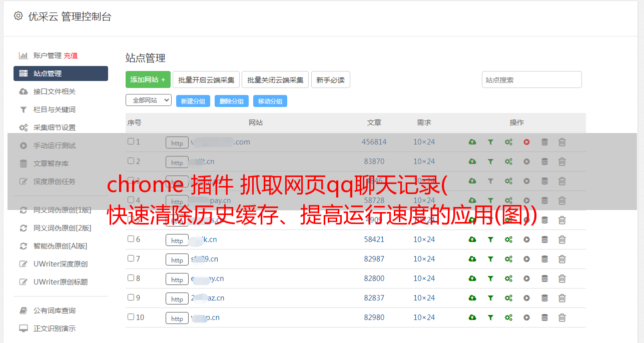Click the play run-test icon in row 6
Screen dimensions: 644x343
[526, 239]
